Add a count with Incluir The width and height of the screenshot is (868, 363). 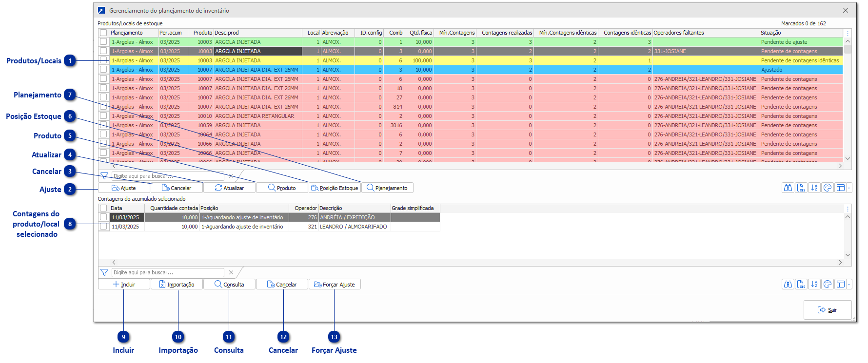[124, 284]
